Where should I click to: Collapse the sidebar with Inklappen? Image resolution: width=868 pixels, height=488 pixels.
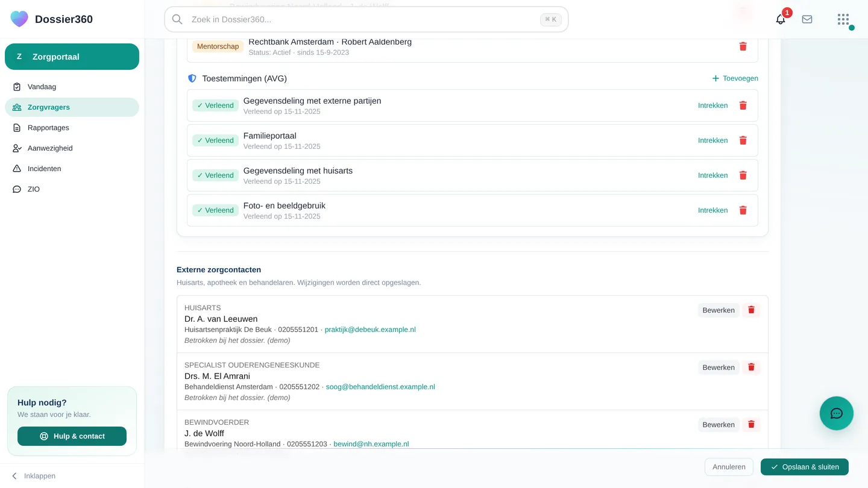click(x=34, y=476)
